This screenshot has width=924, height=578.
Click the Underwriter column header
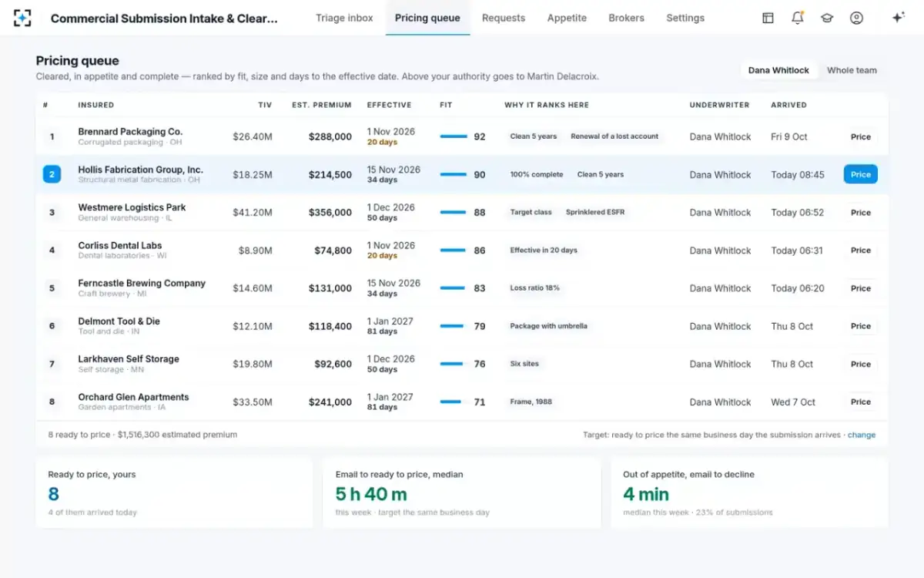coord(719,105)
